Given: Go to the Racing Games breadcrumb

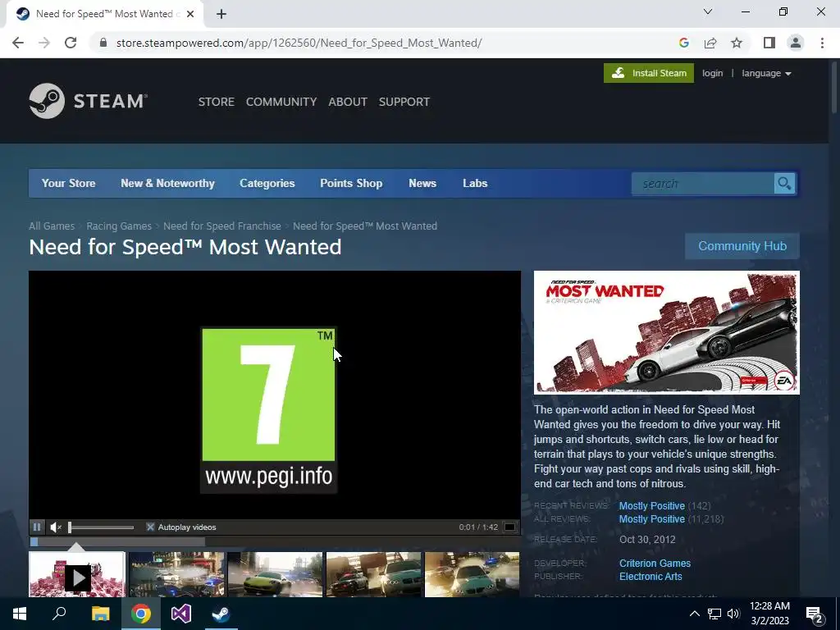Looking at the screenshot, I should click(x=119, y=226).
